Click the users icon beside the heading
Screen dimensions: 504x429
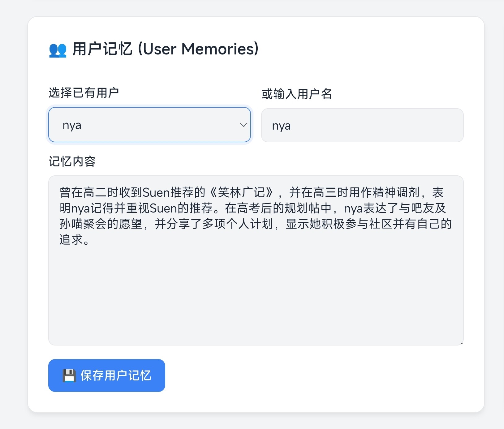coord(58,50)
